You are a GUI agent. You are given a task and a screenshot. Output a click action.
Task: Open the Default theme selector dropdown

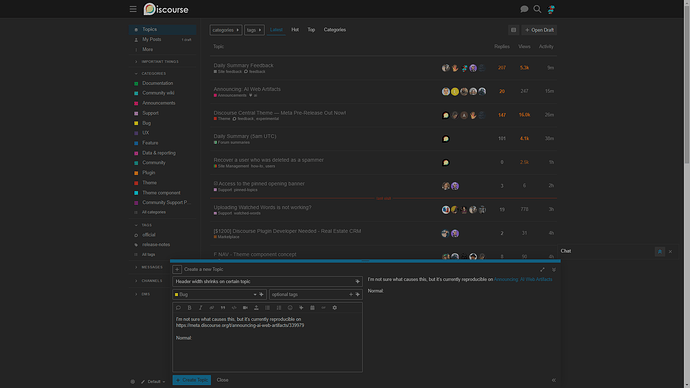click(153, 381)
